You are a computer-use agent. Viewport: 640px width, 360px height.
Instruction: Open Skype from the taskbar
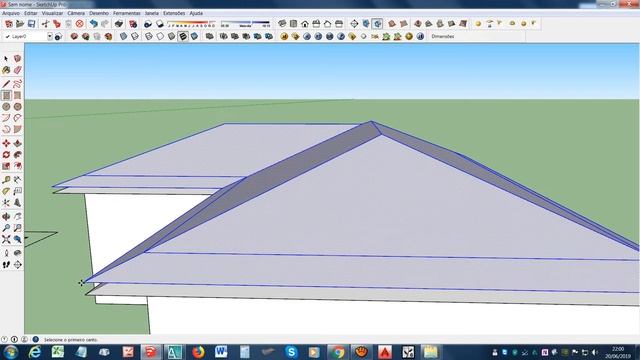pos(291,352)
